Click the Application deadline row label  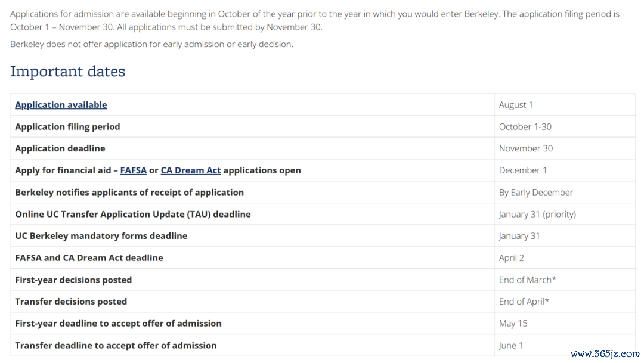pos(60,148)
